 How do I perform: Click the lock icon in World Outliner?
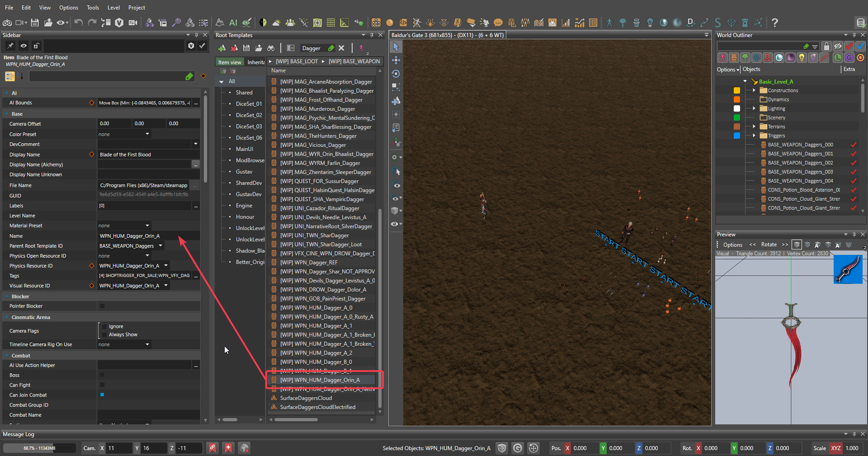[826, 46]
